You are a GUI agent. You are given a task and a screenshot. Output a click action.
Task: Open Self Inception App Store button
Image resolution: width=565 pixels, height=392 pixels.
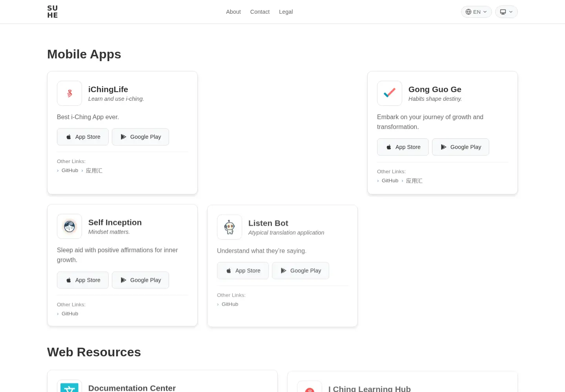(x=83, y=280)
